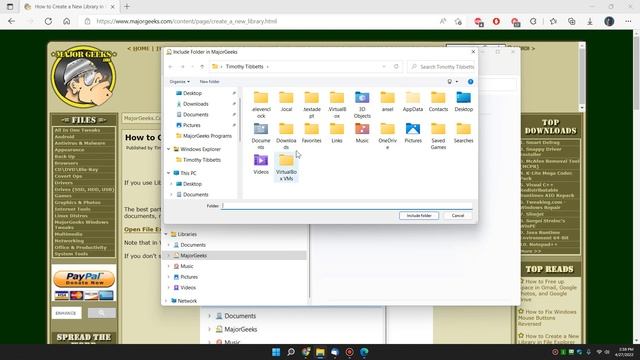
Task: Select the AppData folder
Action: 413,102
